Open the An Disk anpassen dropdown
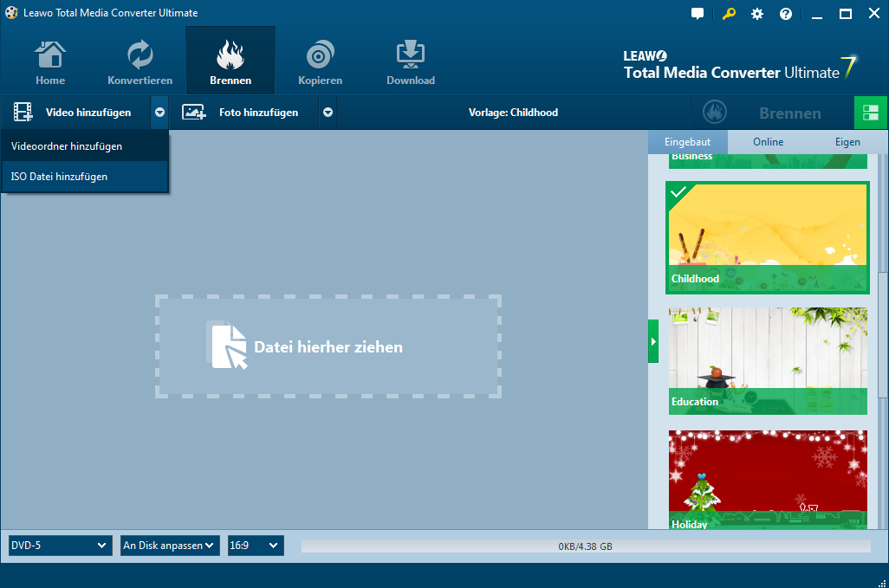The image size is (889, 588). [x=170, y=546]
